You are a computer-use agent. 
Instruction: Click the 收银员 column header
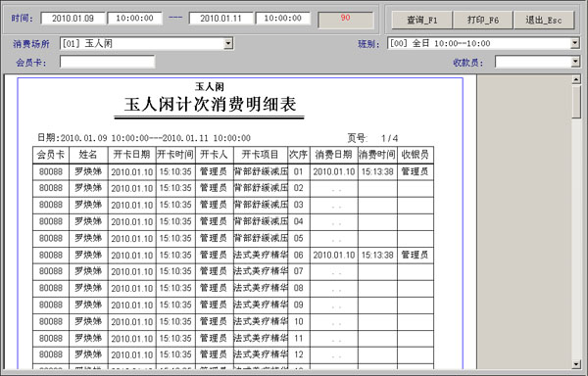(x=416, y=155)
